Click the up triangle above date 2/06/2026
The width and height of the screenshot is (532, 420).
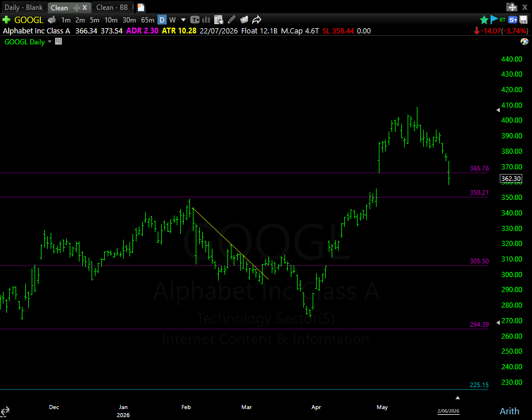tap(457, 398)
